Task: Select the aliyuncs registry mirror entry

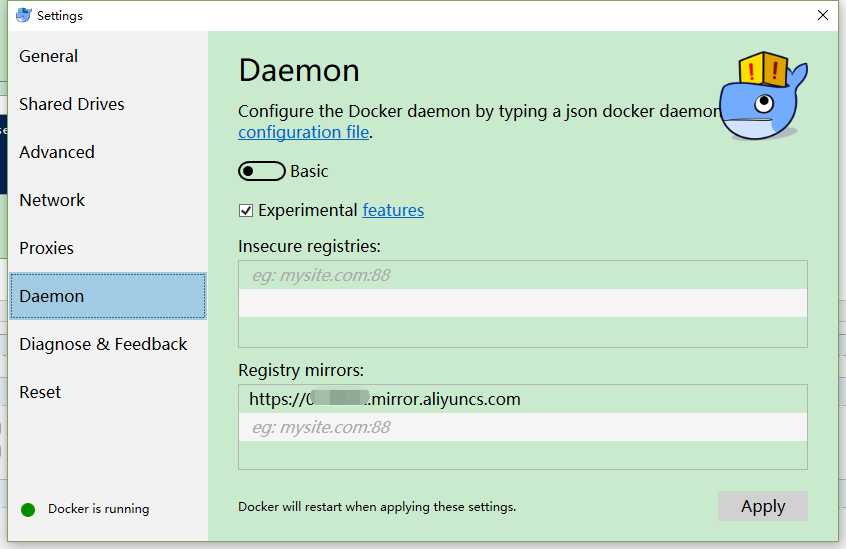Action: [522, 399]
